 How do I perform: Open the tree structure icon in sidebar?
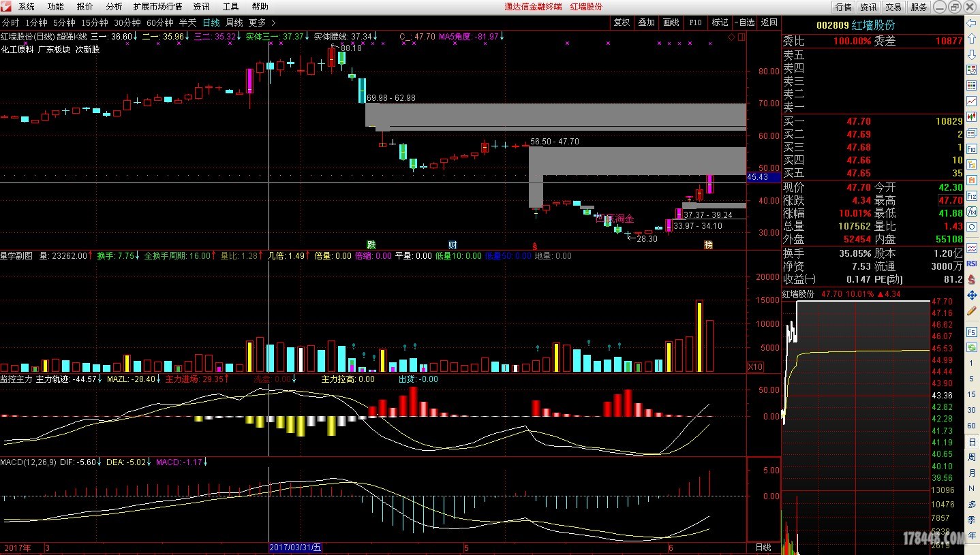(x=971, y=164)
